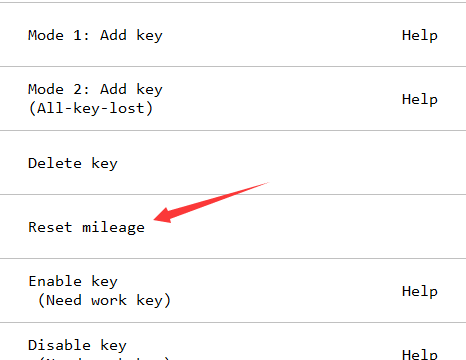Open Help for Mode 2 all-key-lost
466x360 pixels.
click(x=420, y=99)
